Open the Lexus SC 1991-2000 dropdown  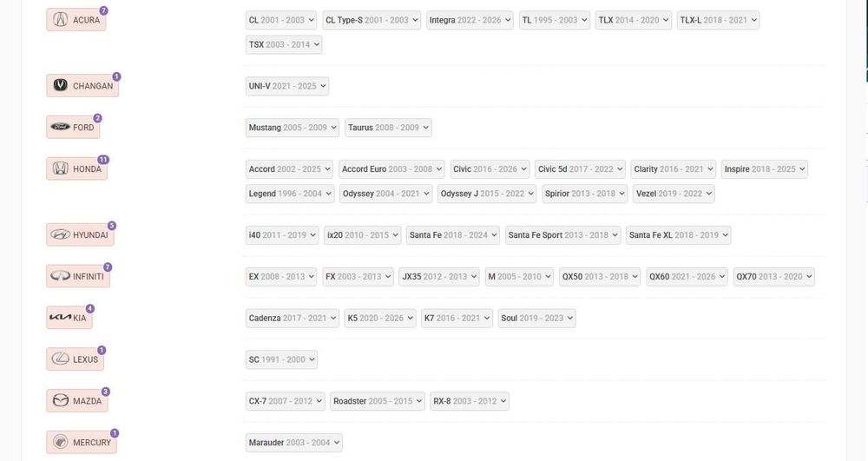[282, 359]
